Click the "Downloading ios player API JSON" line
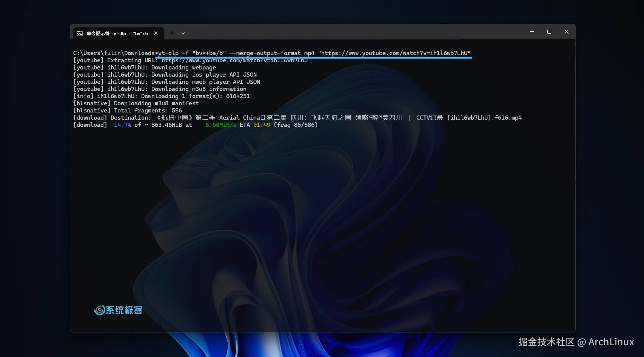Screen dimensions: 644x357 coord(165,75)
